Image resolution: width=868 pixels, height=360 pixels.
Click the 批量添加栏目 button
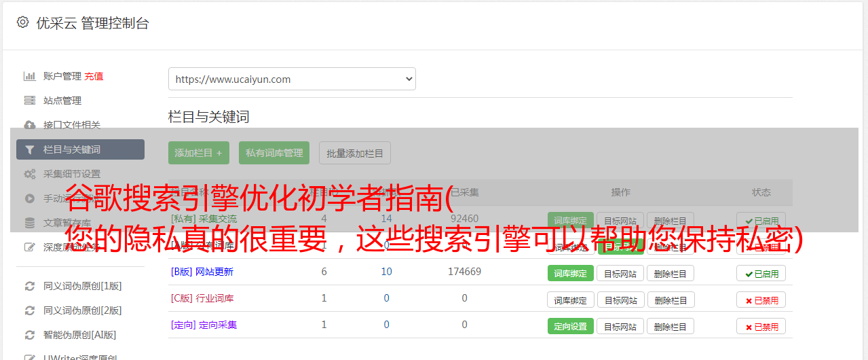pos(355,153)
